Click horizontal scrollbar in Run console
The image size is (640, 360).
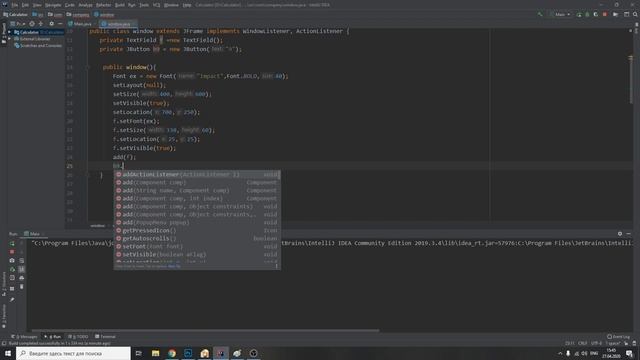coord(205,330)
